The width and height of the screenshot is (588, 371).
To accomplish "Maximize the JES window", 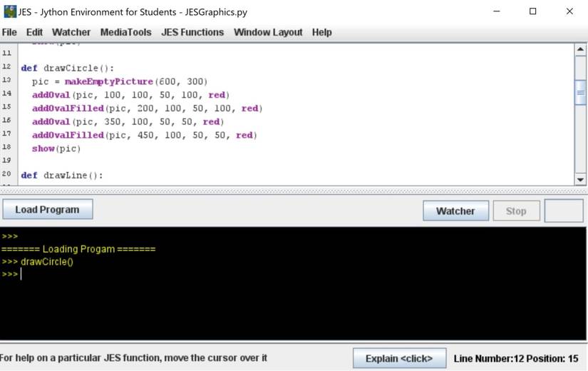I will point(532,11).
